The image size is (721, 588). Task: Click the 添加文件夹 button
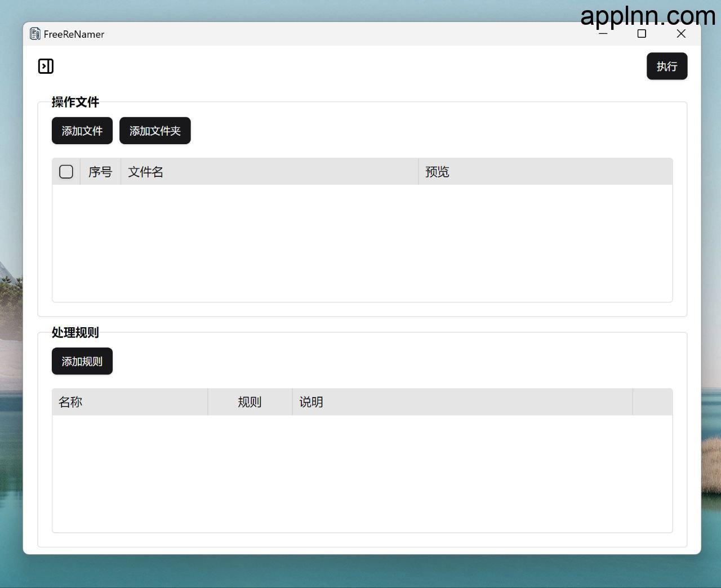[155, 131]
